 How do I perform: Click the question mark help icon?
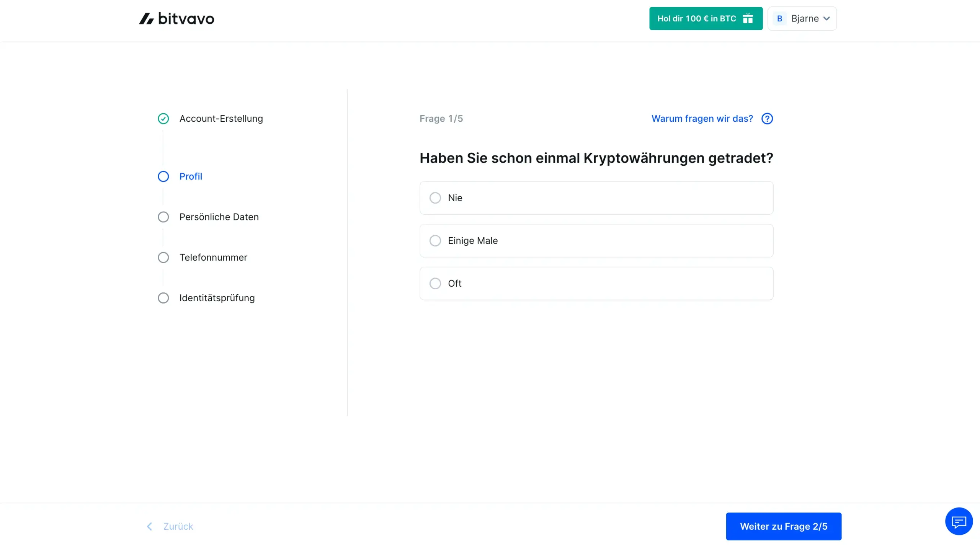pos(767,119)
